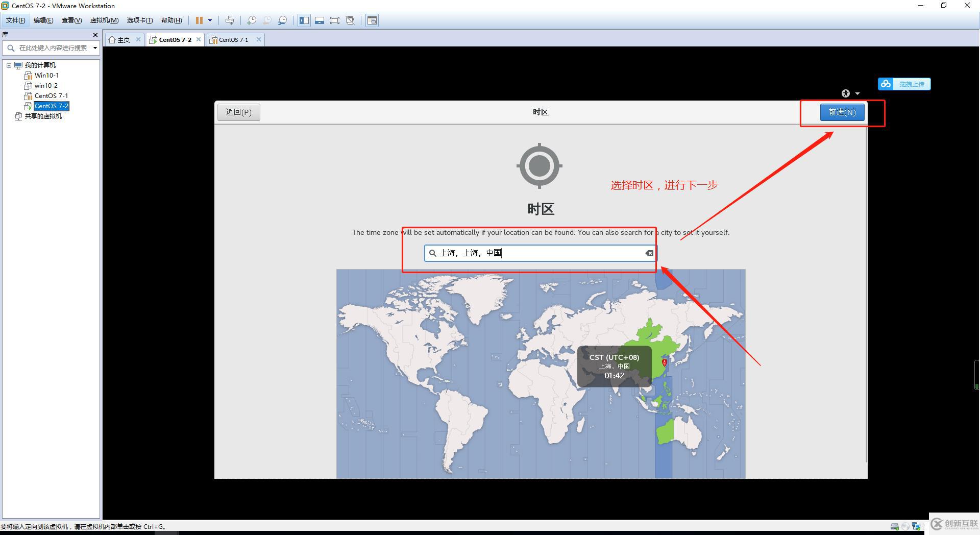Click the 前进(N) next button
980x535 pixels.
(x=842, y=112)
